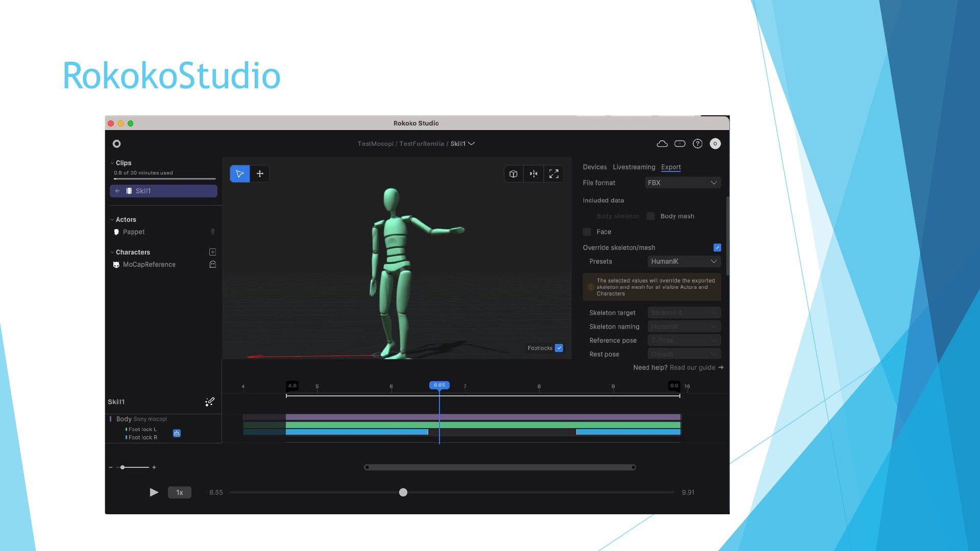The image size is (980, 551).
Task: Zoom in timeline with plus icon
Action: click(154, 467)
